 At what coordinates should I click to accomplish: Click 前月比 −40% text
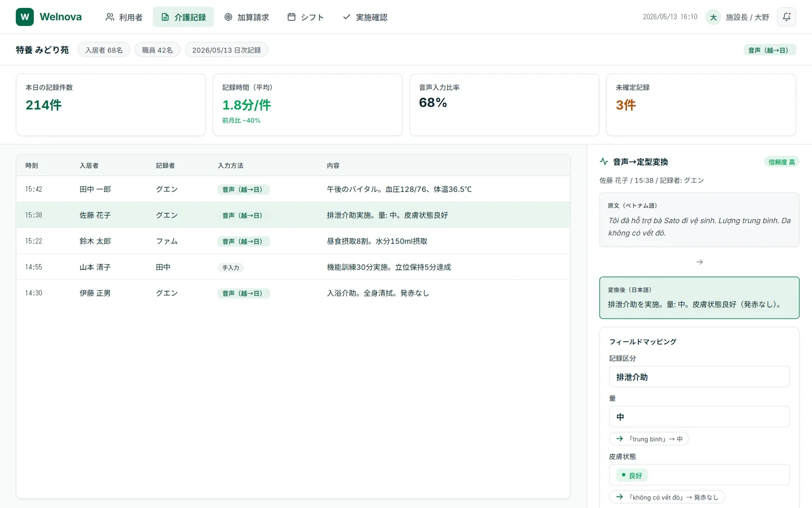(x=241, y=120)
